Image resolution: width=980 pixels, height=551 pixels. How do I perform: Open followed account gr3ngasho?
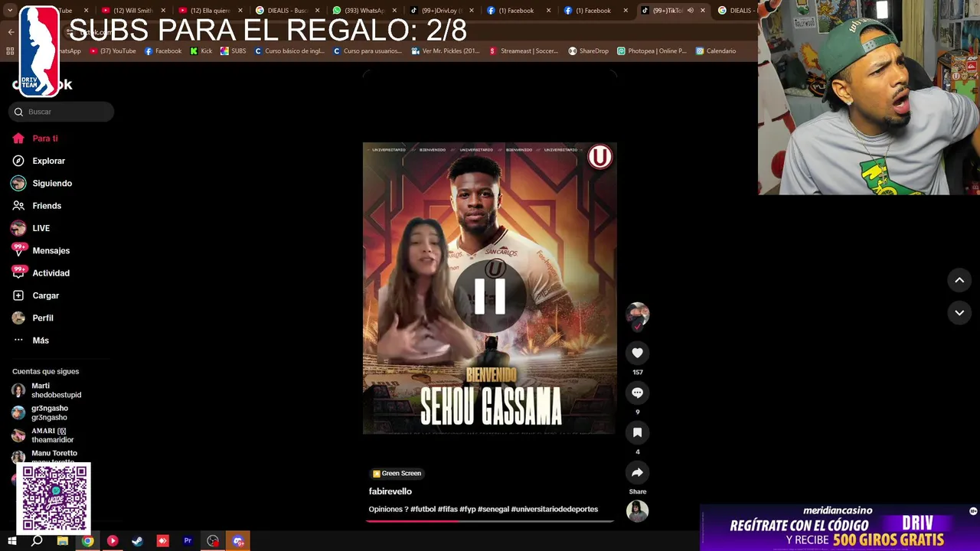point(40,412)
